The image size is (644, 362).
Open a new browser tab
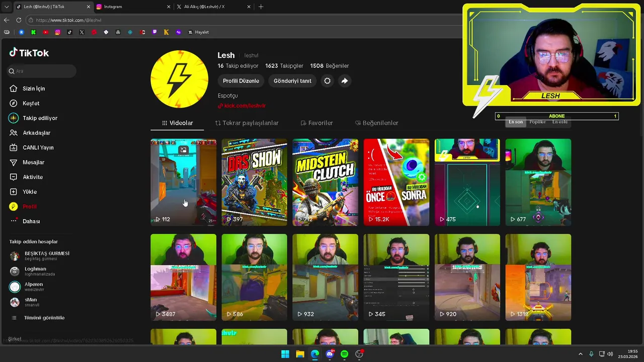(x=261, y=7)
